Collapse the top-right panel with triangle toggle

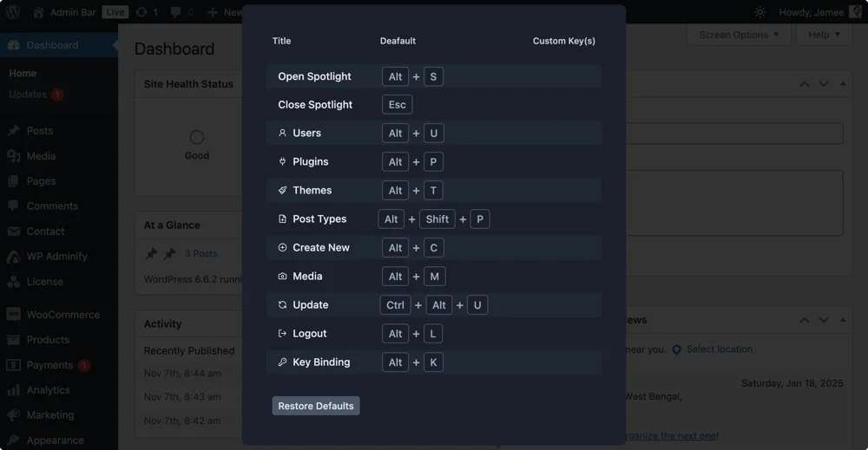[x=843, y=84]
